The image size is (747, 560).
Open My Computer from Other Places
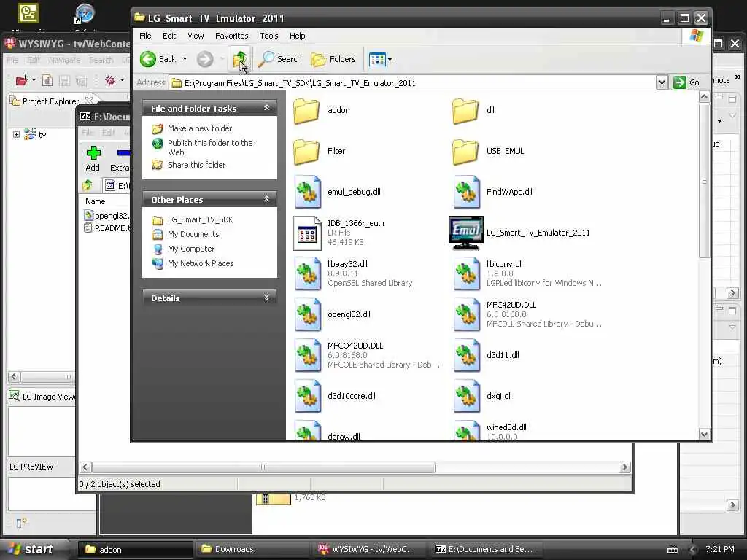pyautogui.click(x=190, y=249)
